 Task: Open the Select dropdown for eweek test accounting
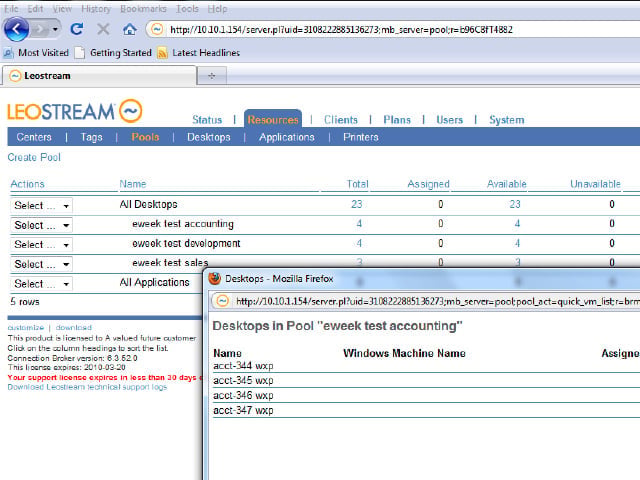click(x=41, y=225)
